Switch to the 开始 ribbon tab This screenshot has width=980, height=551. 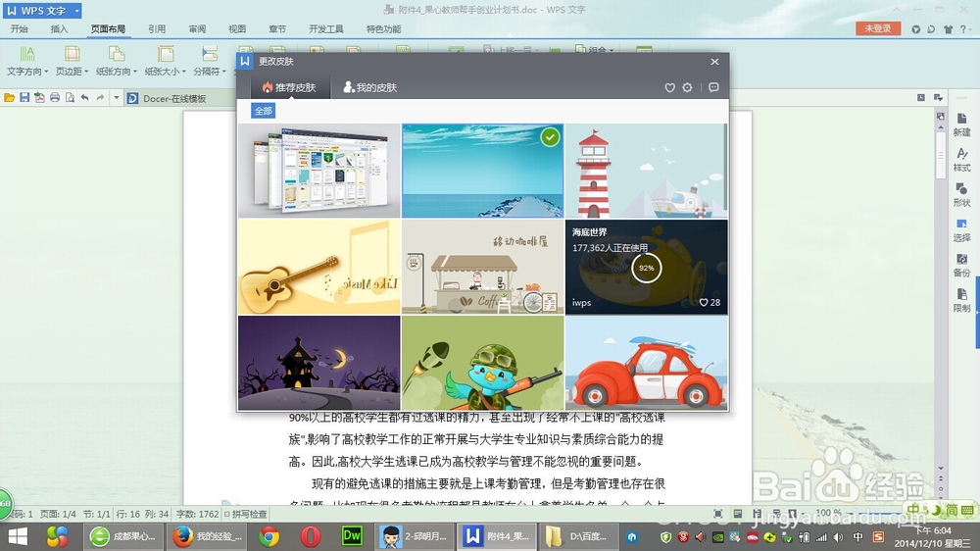pos(20,28)
